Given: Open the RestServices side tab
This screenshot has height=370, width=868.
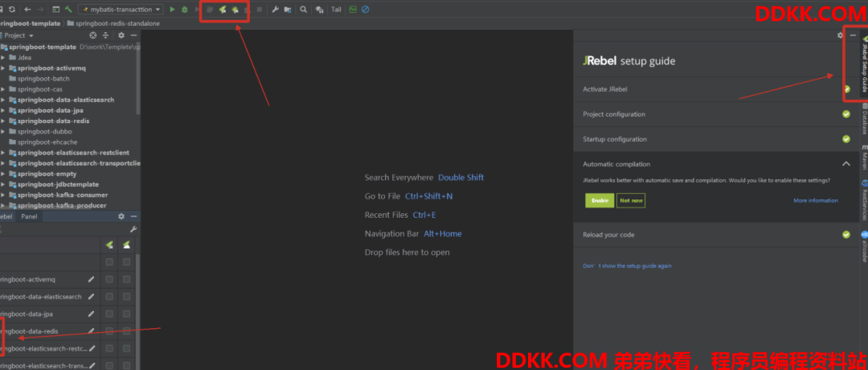Looking at the screenshot, I should point(864,199).
